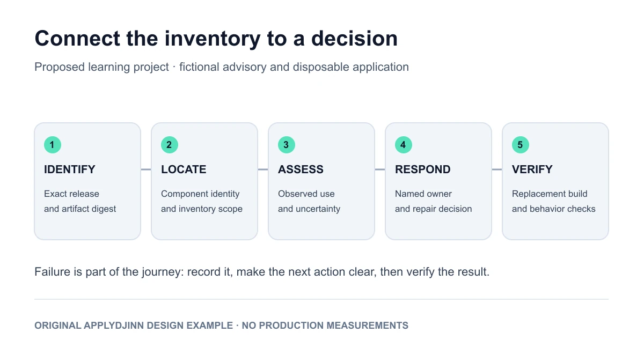
Task: Click the 'ORIGINAL APPLYDJINN DESIGN EXAMPLE' footer
Action: pos(221,326)
